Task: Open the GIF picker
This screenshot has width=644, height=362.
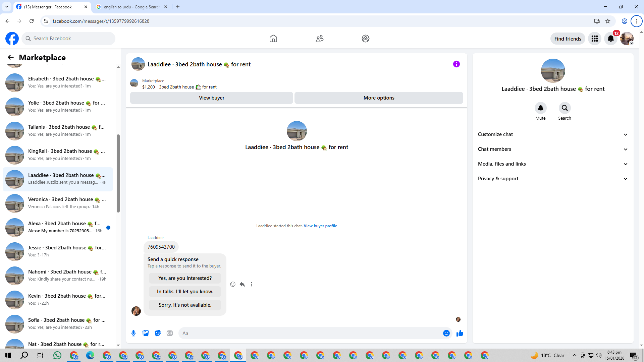Action: point(170,333)
